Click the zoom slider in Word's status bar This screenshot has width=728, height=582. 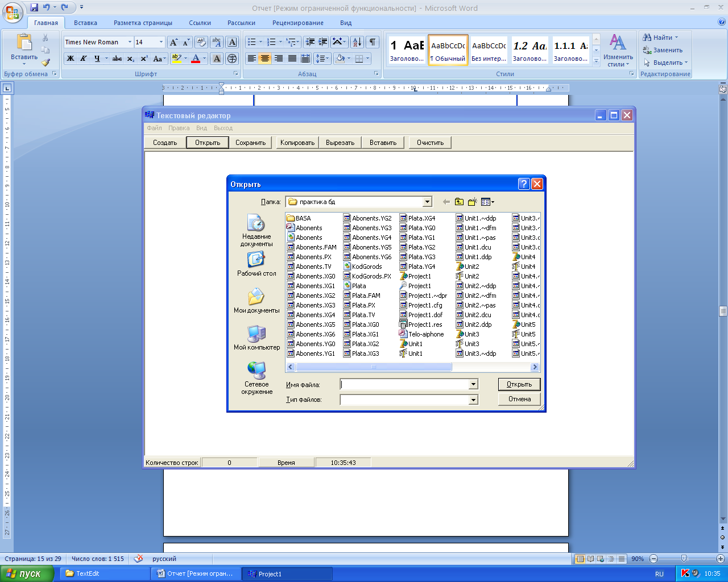(684, 559)
